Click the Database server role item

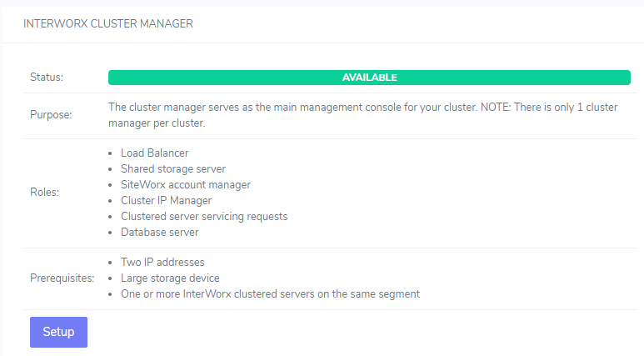(159, 232)
